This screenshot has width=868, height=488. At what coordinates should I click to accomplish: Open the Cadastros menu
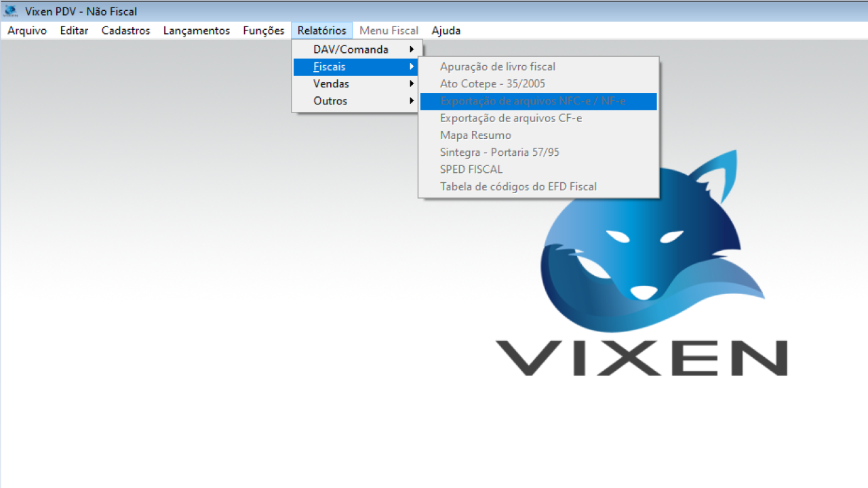(125, 30)
